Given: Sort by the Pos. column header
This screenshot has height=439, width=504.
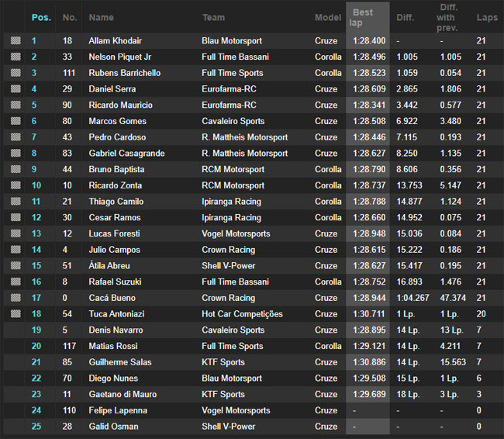Looking at the screenshot, I should coord(41,17).
